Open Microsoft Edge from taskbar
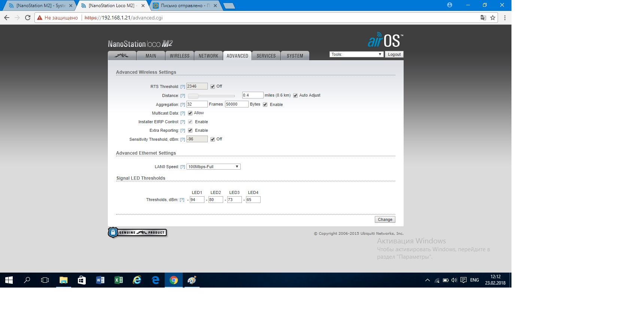Image resolution: width=644 pixels, height=328 pixels. point(155,280)
